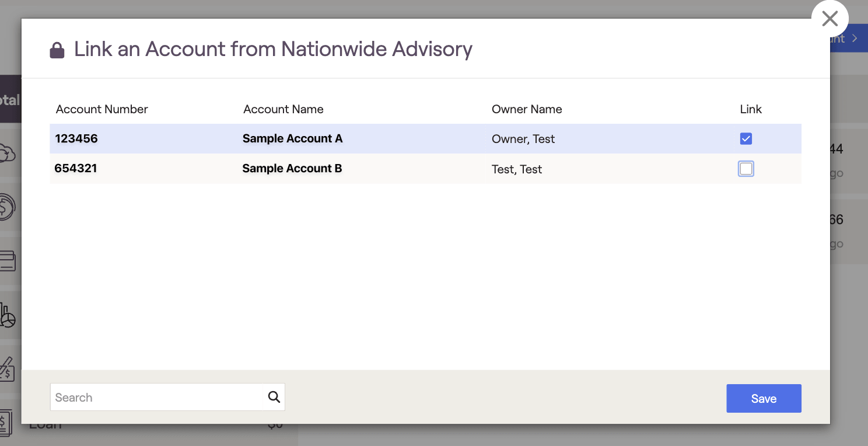This screenshot has height=446, width=868.
Task: Focus the Search input field
Action: click(x=167, y=398)
